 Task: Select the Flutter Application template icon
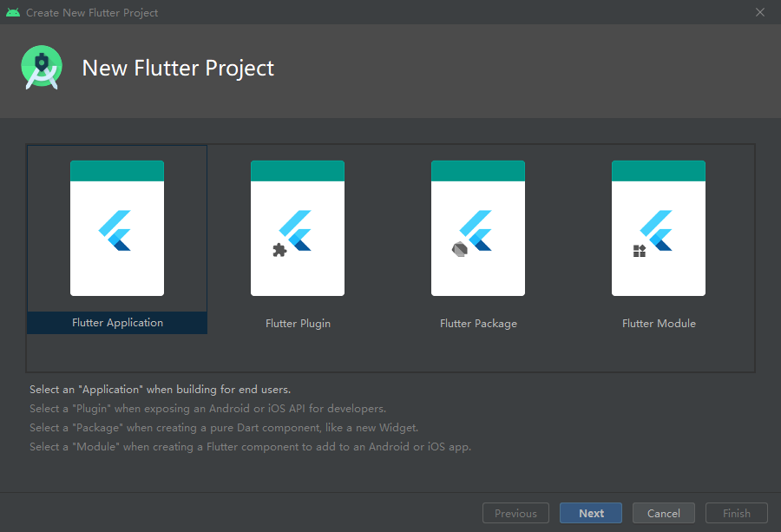point(117,228)
